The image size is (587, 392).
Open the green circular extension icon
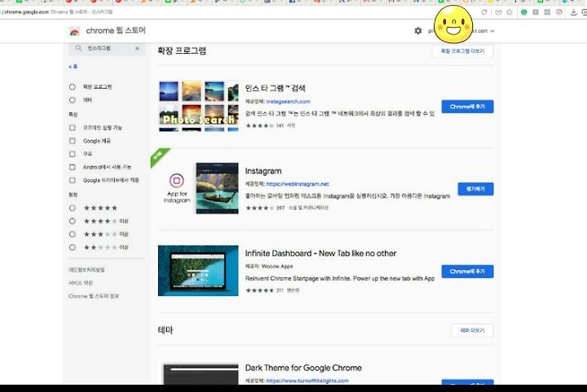pos(524,12)
